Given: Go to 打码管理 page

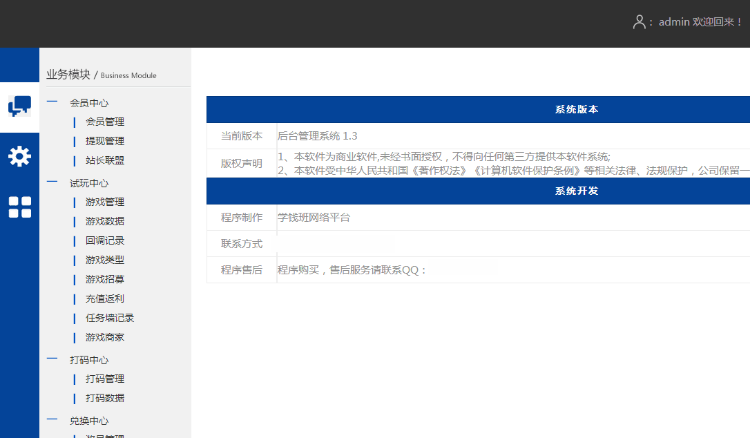Looking at the screenshot, I should [x=105, y=379].
